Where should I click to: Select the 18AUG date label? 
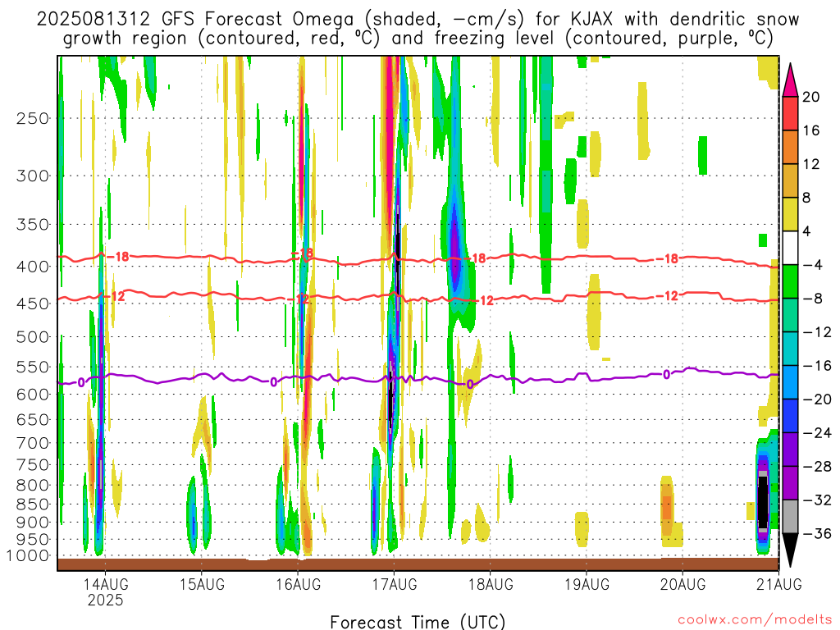(x=491, y=584)
